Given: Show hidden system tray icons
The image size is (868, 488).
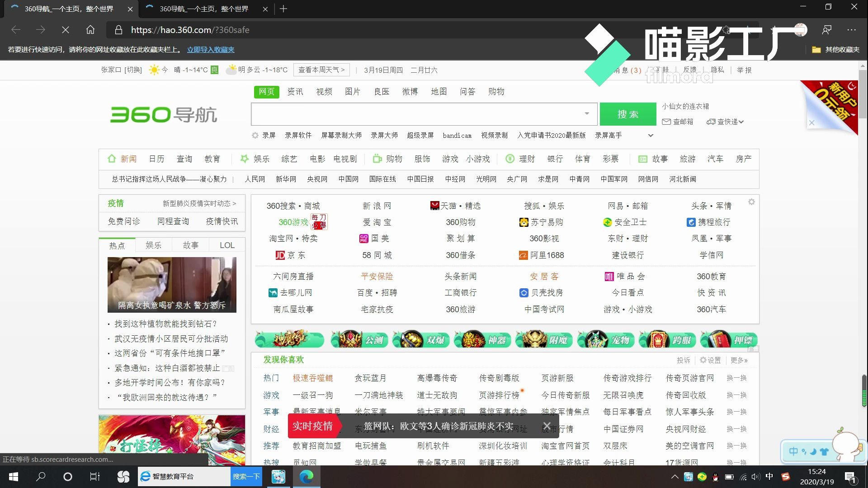Looking at the screenshot, I should [675, 477].
